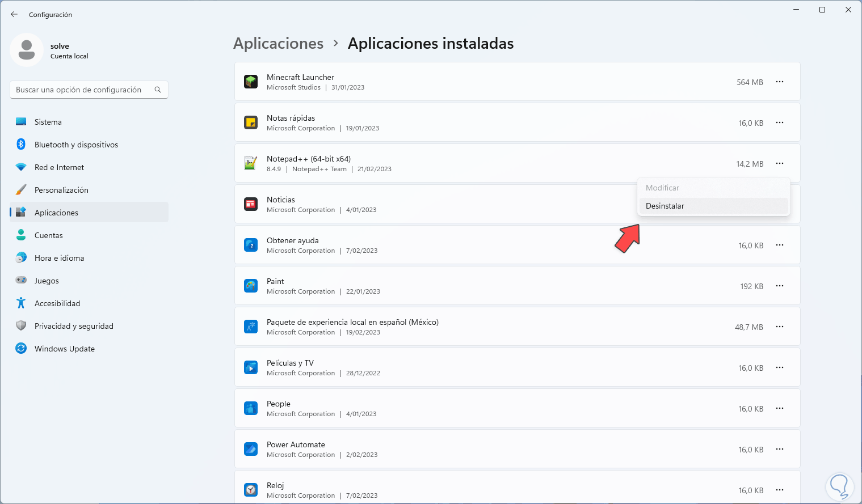Open more options for Películas y TV
This screenshot has height=504, width=862.
tap(780, 368)
